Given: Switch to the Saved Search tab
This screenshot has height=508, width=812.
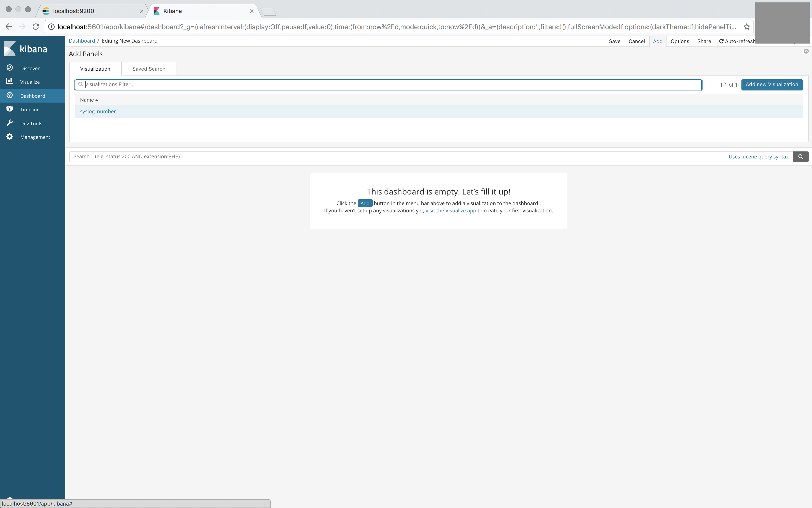Looking at the screenshot, I should pyautogui.click(x=149, y=69).
